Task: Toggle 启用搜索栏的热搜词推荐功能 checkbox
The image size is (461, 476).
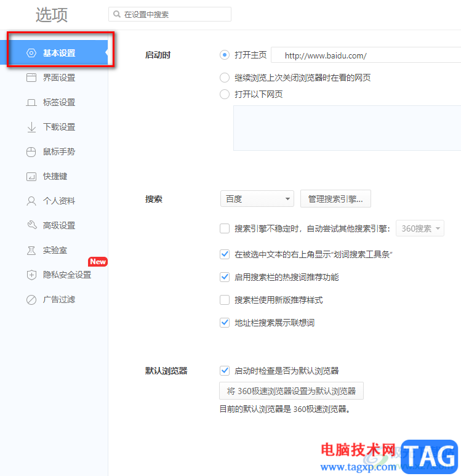Action: pyautogui.click(x=225, y=277)
